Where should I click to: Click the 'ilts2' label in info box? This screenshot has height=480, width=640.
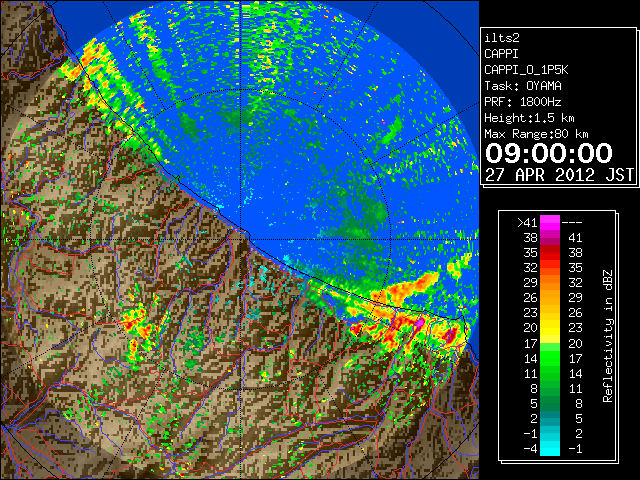[x=502, y=38]
